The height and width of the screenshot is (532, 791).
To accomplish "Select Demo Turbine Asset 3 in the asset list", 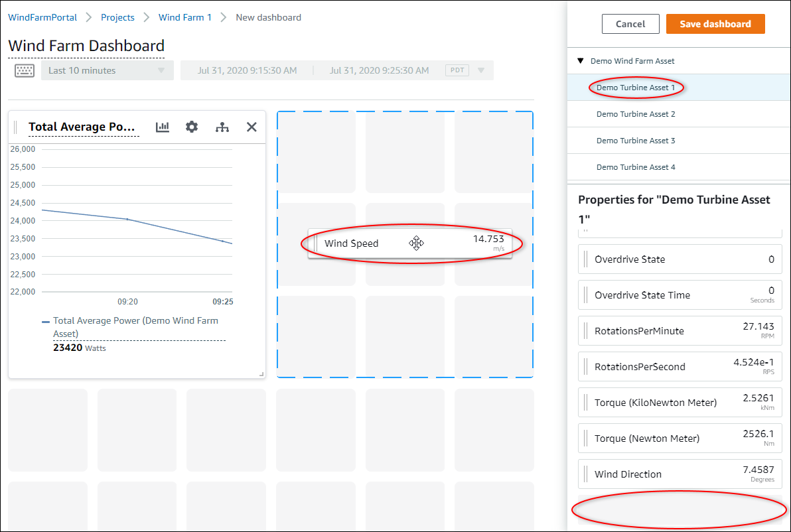I will [636, 140].
